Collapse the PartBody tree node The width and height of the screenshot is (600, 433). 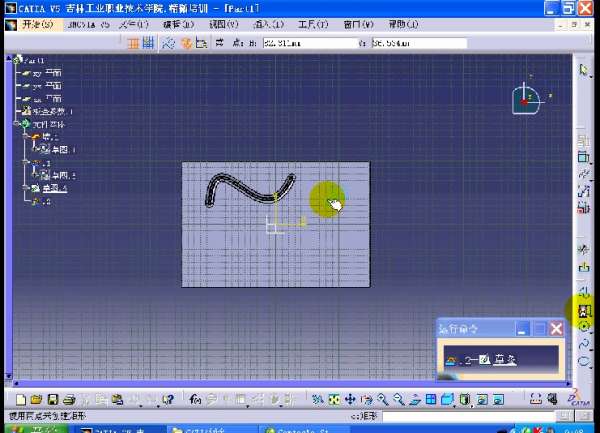[16, 124]
